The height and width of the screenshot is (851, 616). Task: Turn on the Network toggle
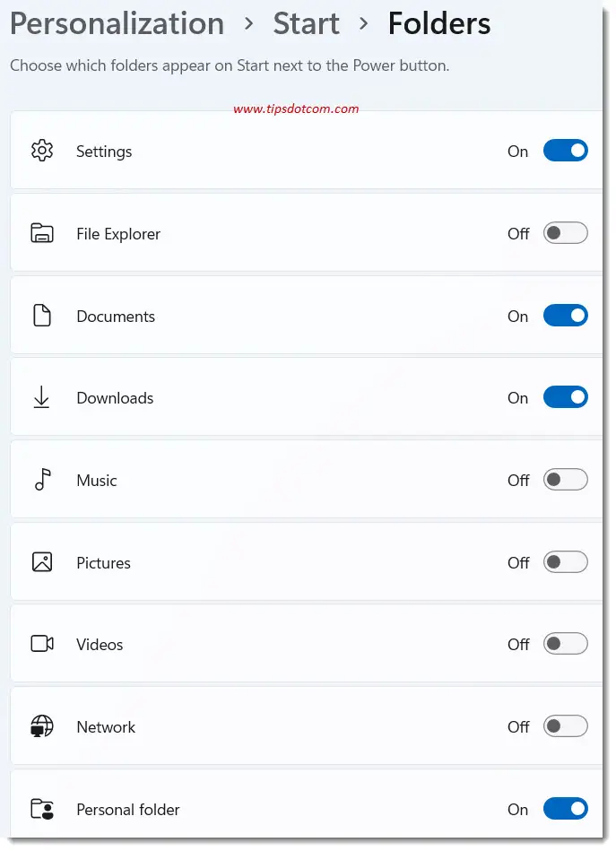point(566,725)
